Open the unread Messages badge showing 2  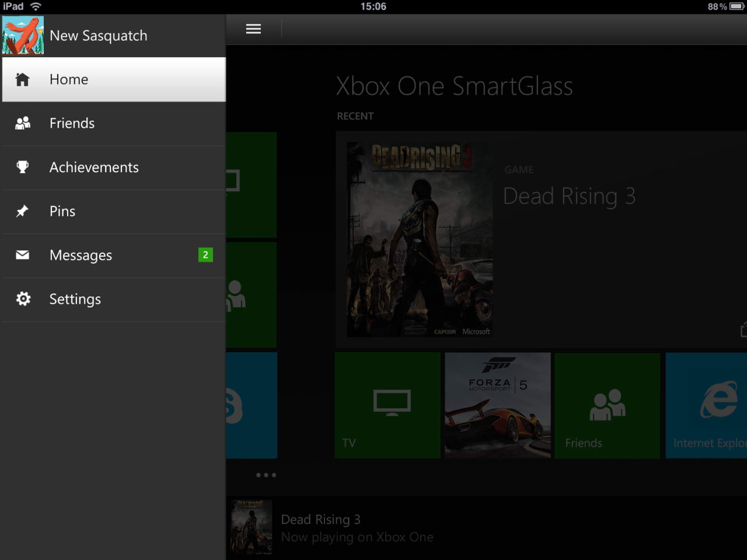click(205, 255)
